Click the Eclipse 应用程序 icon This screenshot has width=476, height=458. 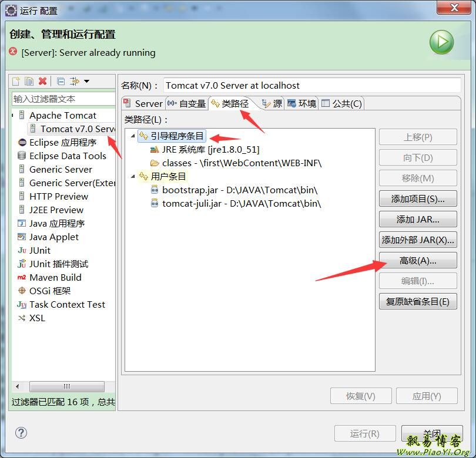22,142
